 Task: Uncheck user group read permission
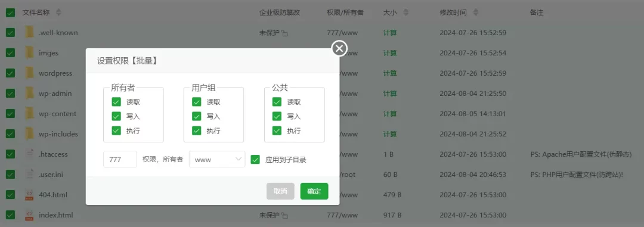[x=197, y=102]
